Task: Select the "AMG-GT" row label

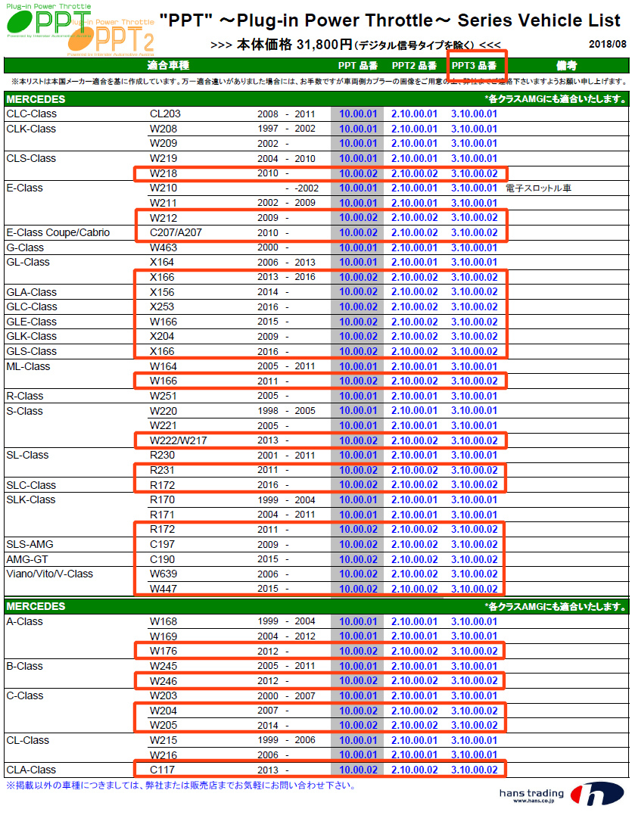Action: pyautogui.click(x=27, y=559)
